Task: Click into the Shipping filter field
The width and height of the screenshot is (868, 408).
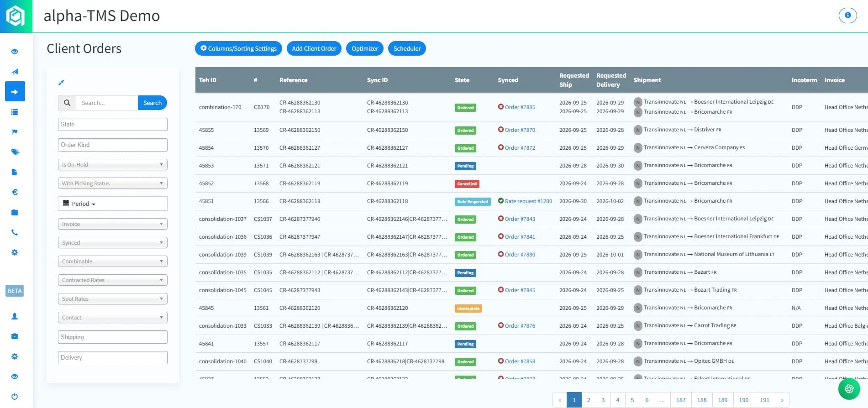Action: point(113,337)
